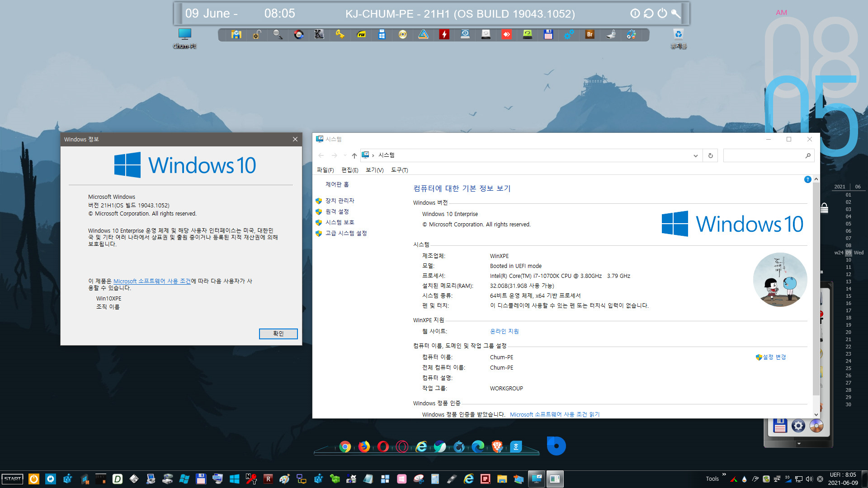The image size is (868, 488).
Task: Click the System window search field
Action: [x=769, y=155]
